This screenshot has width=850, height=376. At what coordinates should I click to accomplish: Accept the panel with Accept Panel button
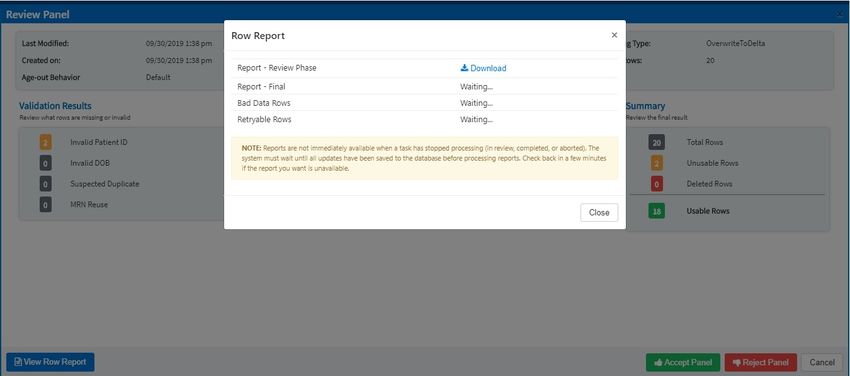(683, 362)
